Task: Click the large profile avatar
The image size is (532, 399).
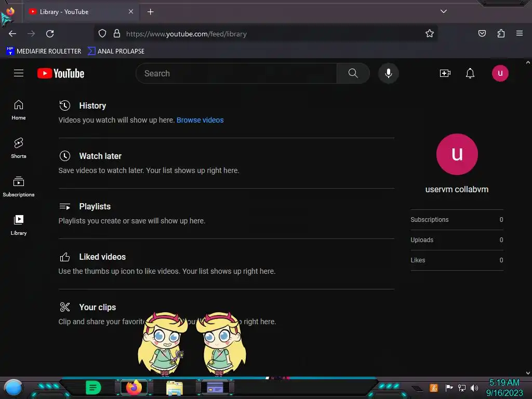Action: pyautogui.click(x=457, y=154)
